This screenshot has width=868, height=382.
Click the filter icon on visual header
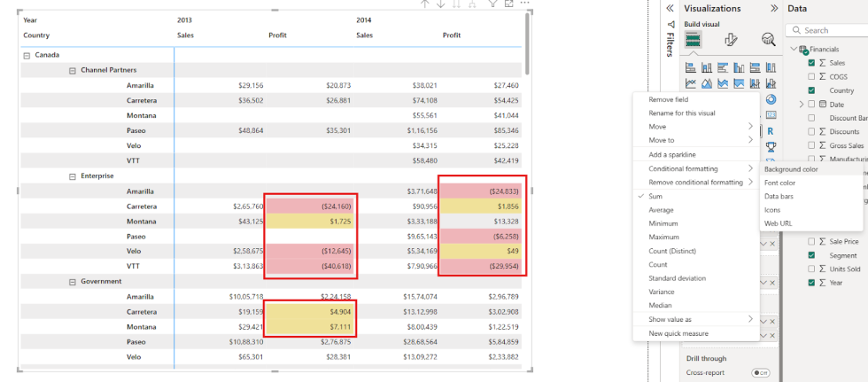[x=492, y=4]
